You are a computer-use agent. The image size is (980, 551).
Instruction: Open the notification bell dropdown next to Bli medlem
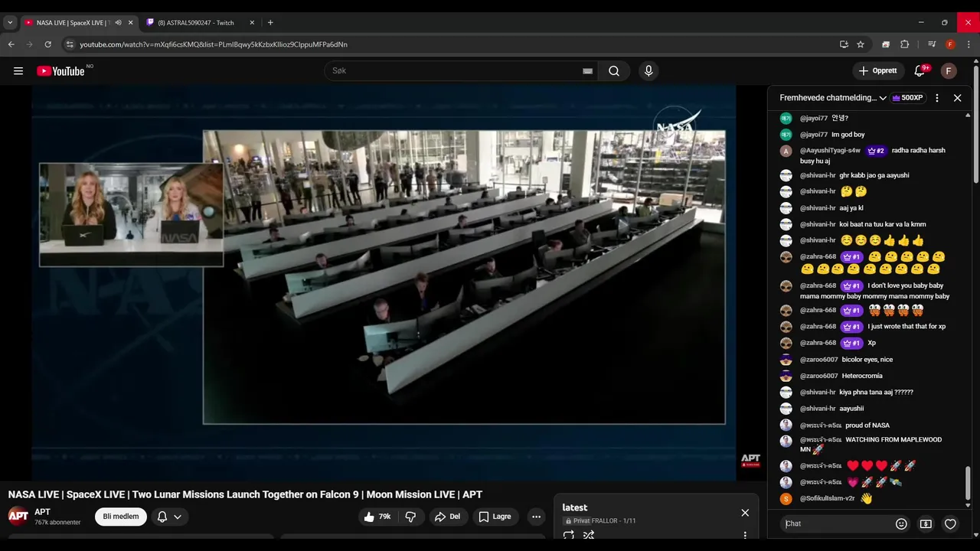coord(169,517)
